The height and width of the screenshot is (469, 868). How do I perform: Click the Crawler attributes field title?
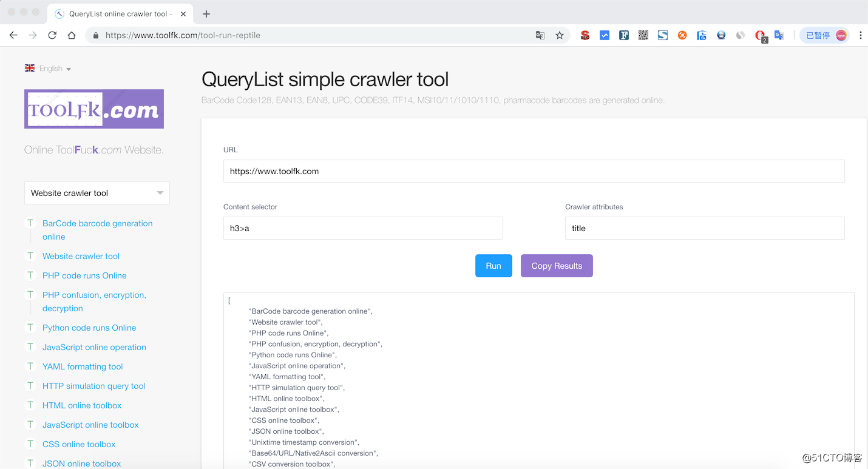[x=705, y=228]
